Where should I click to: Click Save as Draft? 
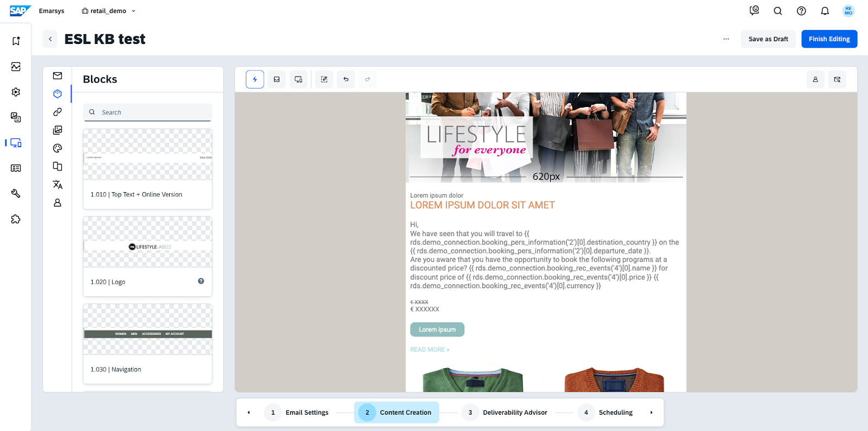[x=768, y=39]
